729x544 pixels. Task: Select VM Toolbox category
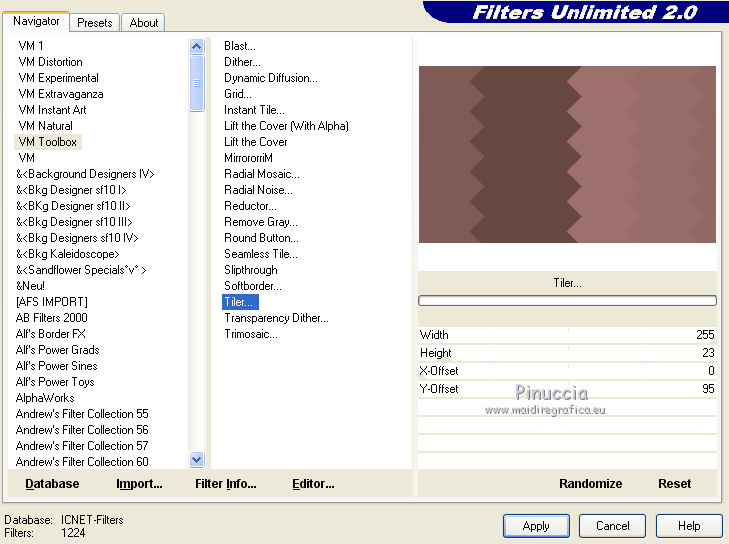[48, 142]
